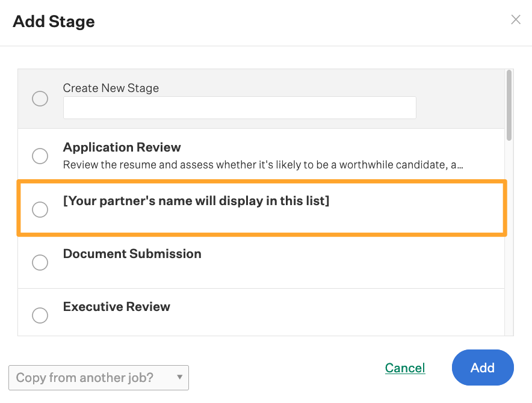Screen dimensions: 532x403
Task: Select the Document Submission radio button
Action: pyautogui.click(x=40, y=262)
